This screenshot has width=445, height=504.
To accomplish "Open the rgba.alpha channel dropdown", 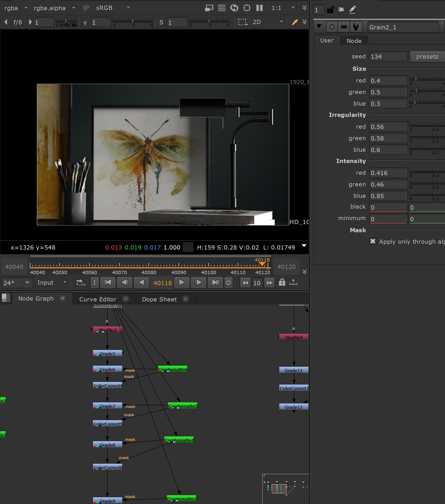I will [54, 8].
